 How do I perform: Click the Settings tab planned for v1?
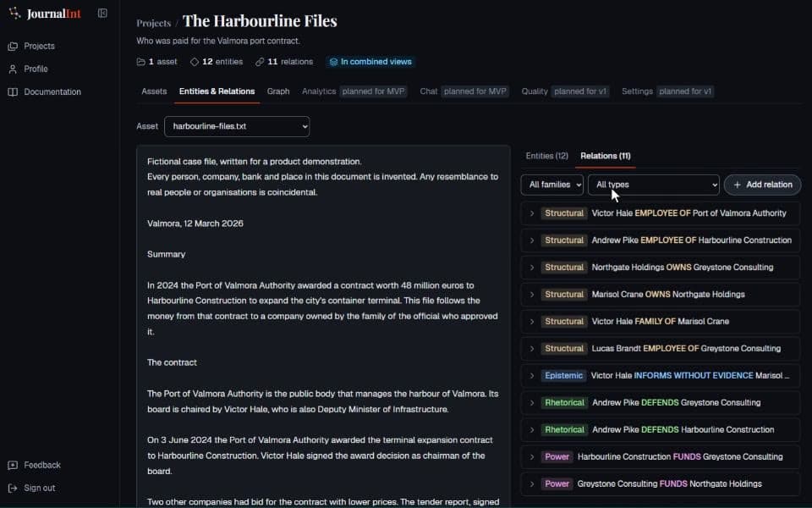[667, 91]
